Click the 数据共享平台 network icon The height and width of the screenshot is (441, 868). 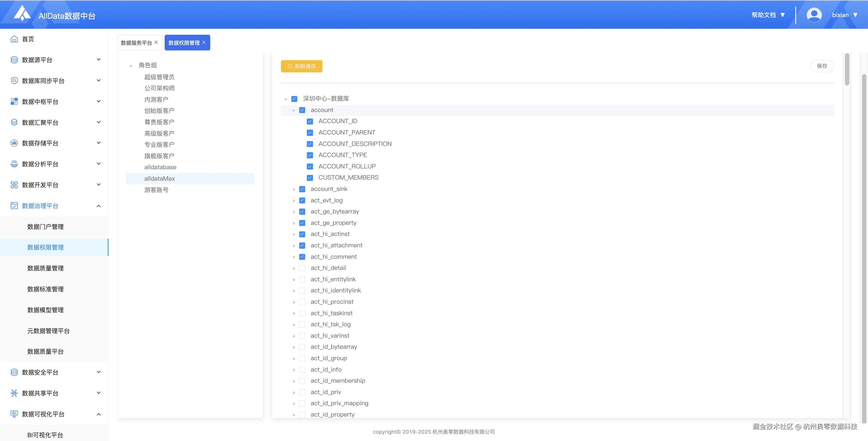pyautogui.click(x=14, y=393)
